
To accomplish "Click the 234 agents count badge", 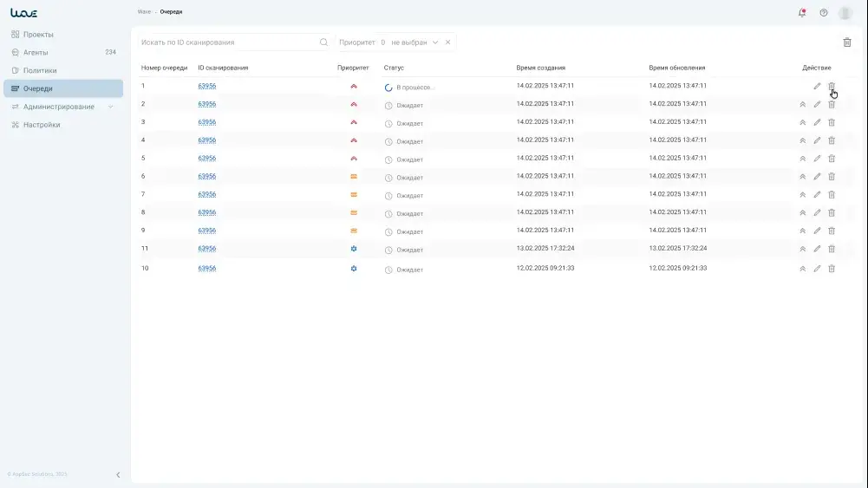I will pyautogui.click(x=111, y=52).
